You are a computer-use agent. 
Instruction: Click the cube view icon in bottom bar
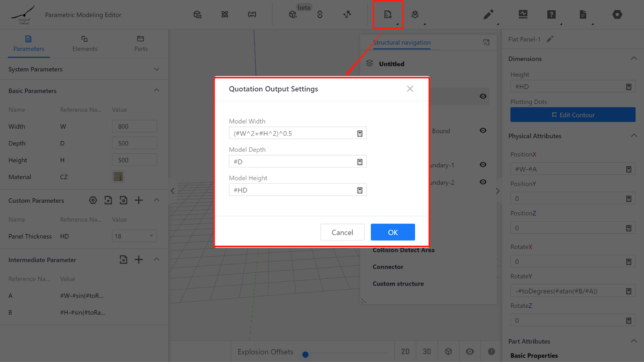(x=448, y=352)
